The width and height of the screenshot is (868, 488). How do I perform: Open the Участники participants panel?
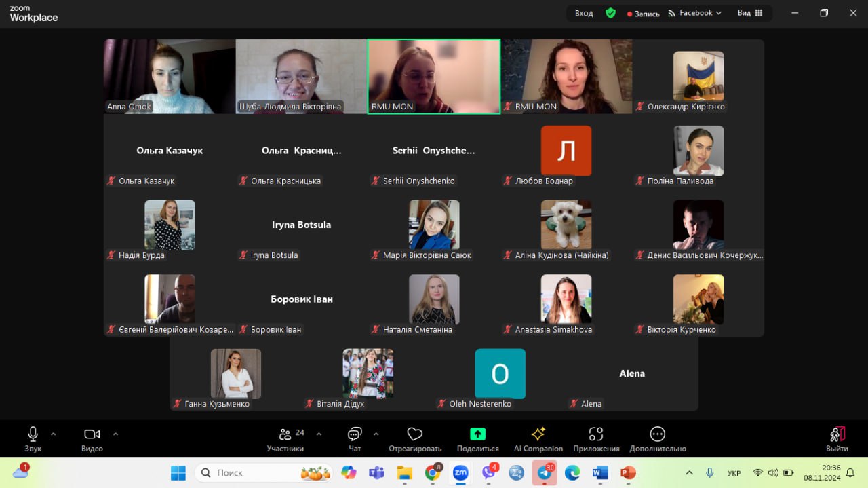coord(285,435)
